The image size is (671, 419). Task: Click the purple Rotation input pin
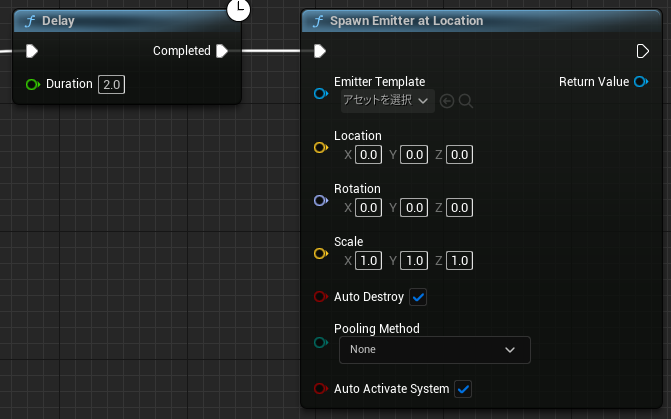tap(321, 200)
